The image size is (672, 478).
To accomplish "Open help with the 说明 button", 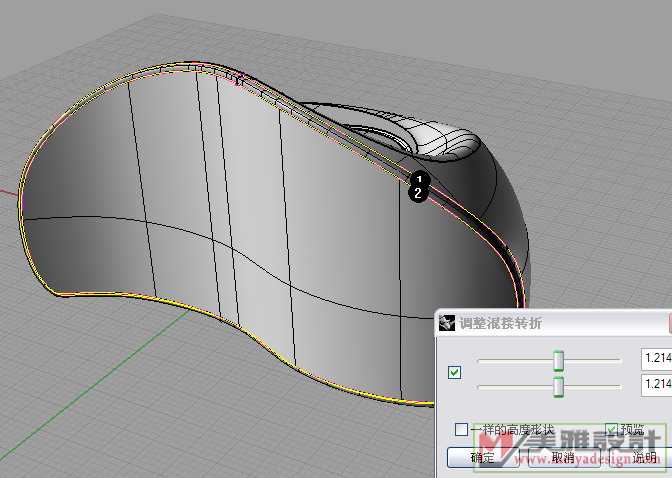I will click(644, 458).
